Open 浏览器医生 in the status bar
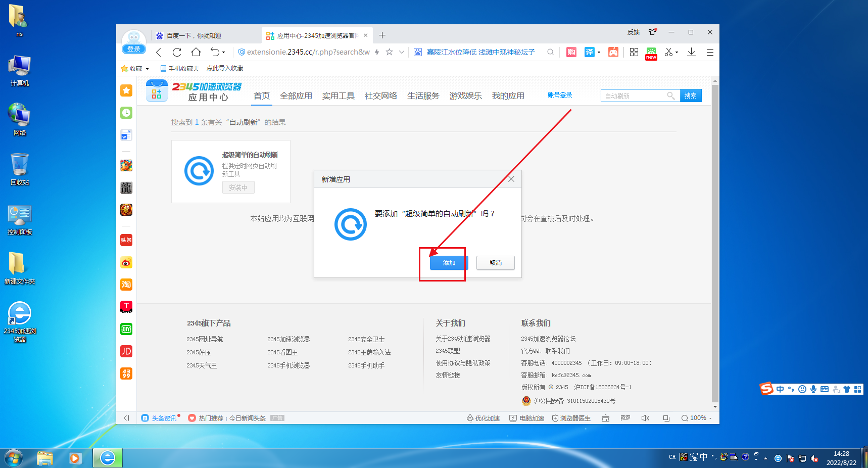The image size is (868, 468). tap(571, 418)
